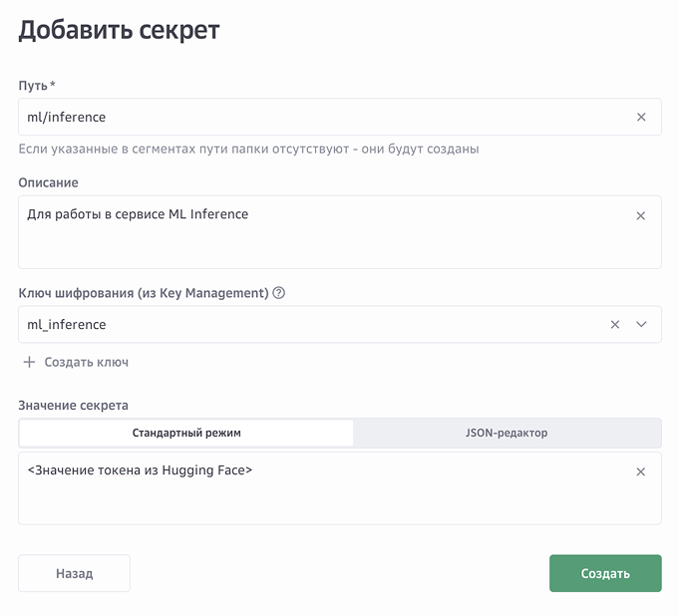The width and height of the screenshot is (680, 616).
Task: Click the Создать ключ link text
Action: point(86,362)
